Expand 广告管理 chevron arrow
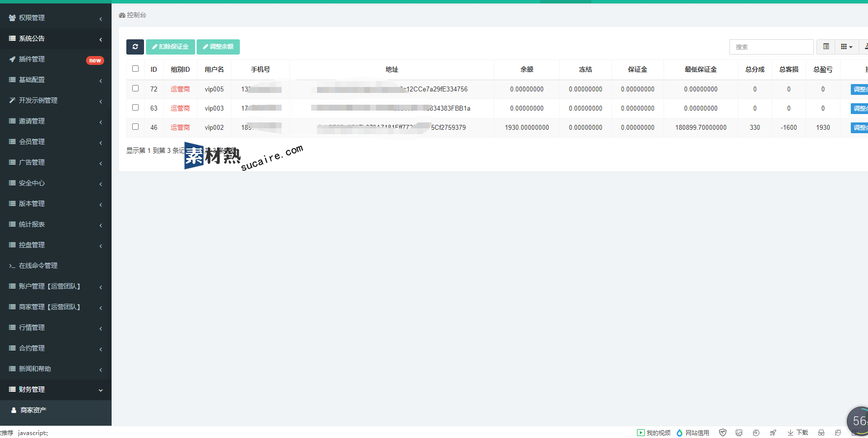The width and height of the screenshot is (868, 438). tap(101, 164)
